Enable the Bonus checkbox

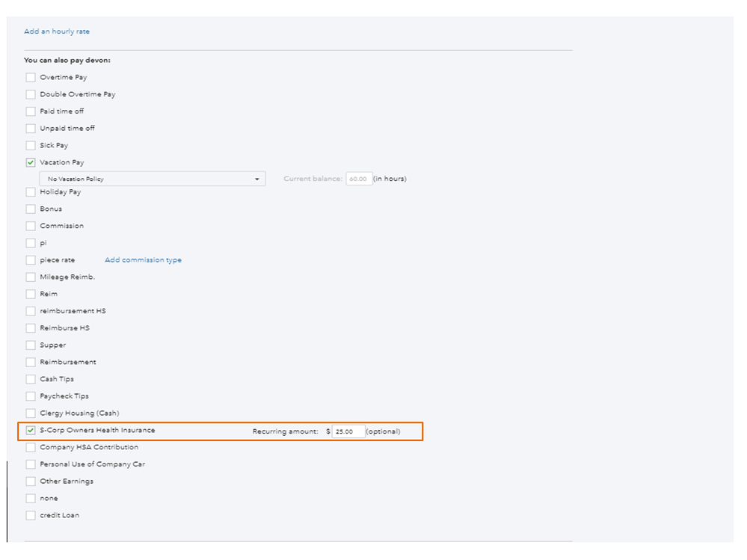31,209
